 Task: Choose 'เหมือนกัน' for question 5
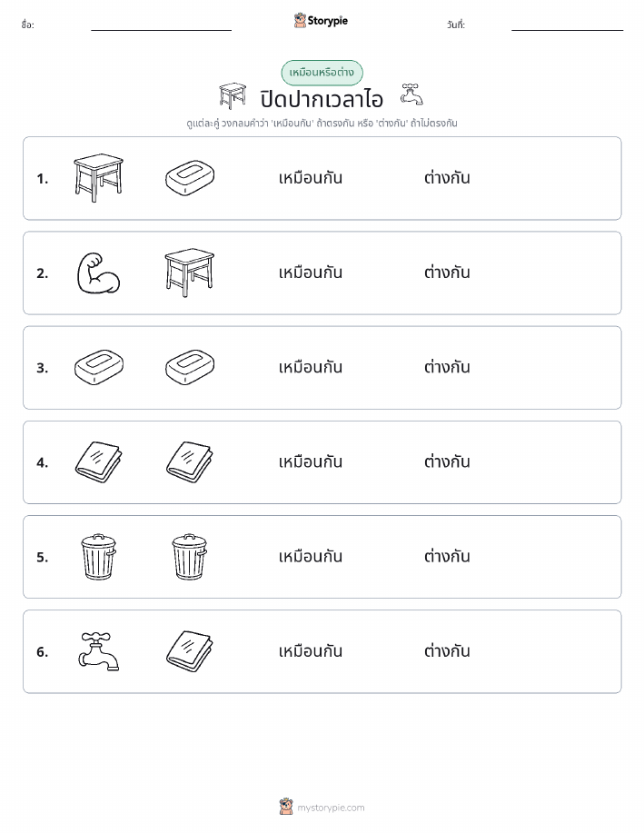click(311, 556)
